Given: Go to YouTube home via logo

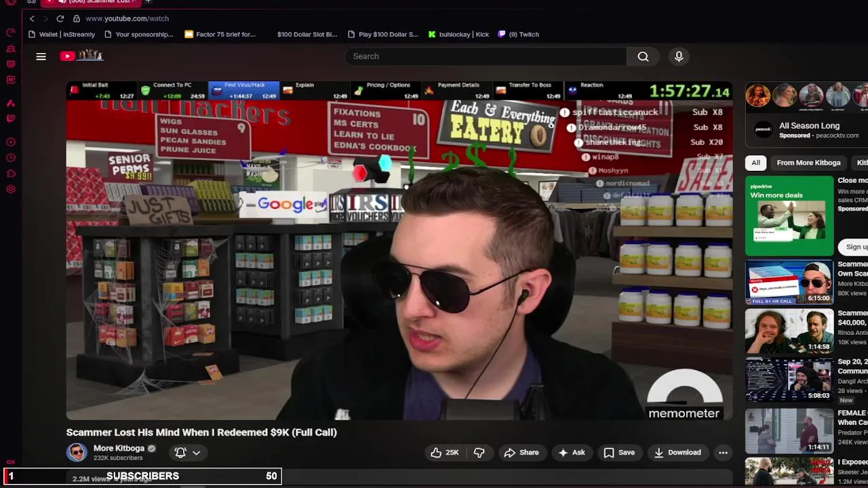Looking at the screenshot, I should [81, 56].
